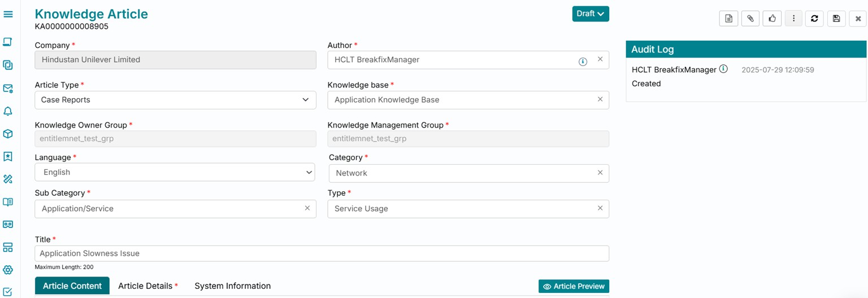This screenshot has width=868, height=298.
Task: Save the article with the floppy disk icon
Action: 836,19
